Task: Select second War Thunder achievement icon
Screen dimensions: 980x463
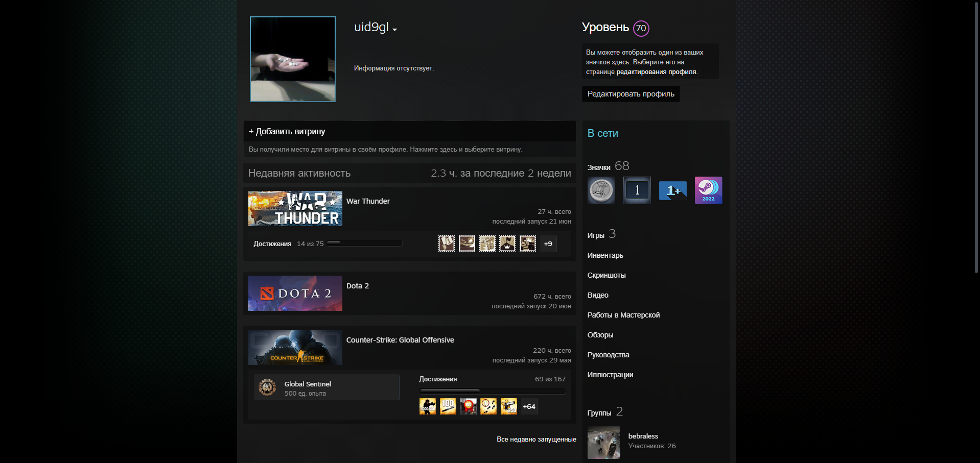Action: click(467, 243)
